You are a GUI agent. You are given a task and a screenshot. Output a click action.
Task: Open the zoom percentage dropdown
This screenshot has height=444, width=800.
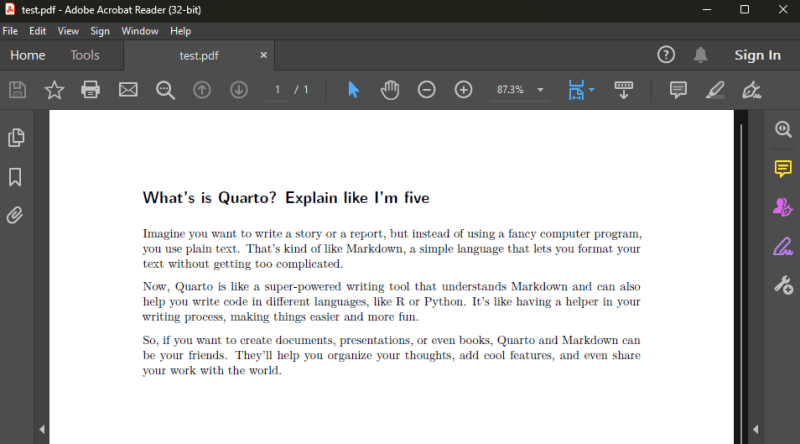tap(540, 90)
